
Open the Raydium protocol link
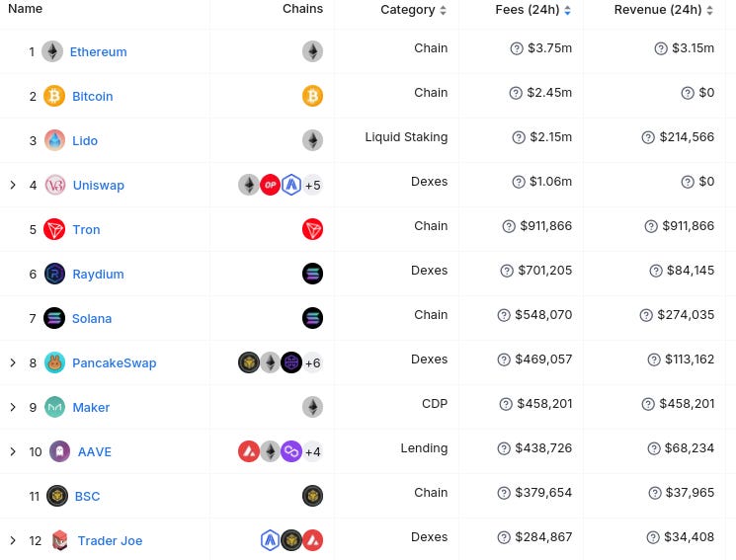(98, 275)
